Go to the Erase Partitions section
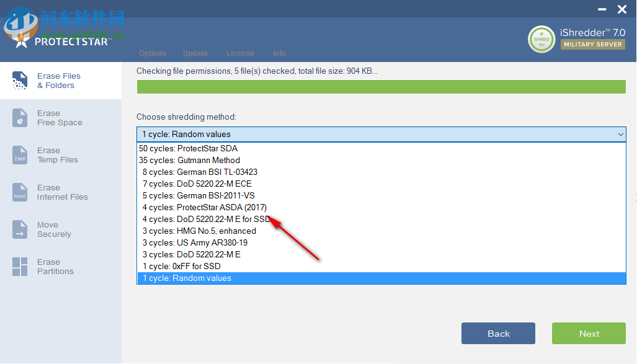Viewport: 637px width, 364px height. click(61, 267)
